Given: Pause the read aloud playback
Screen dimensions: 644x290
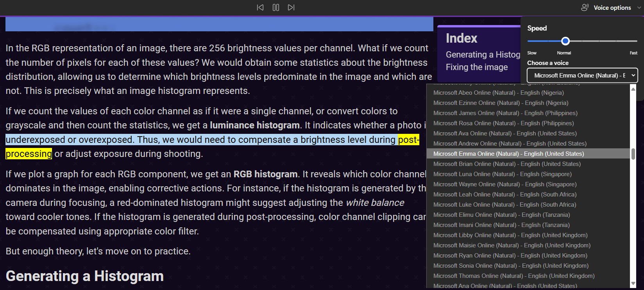Looking at the screenshot, I should 275,7.
